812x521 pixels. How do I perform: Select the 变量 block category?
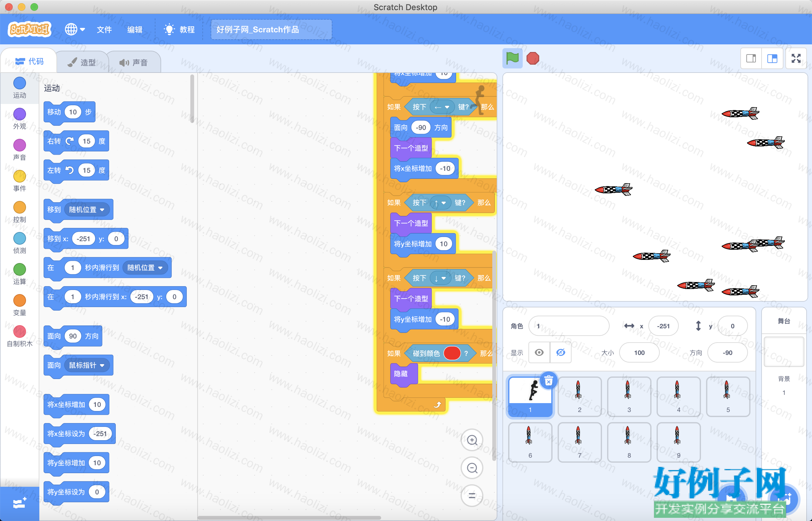[20, 305]
